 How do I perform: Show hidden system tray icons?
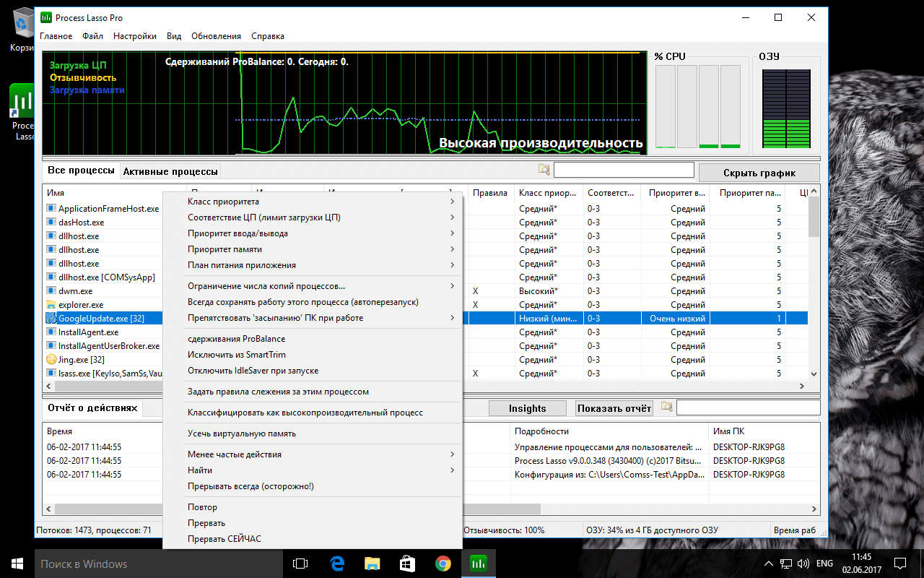(769, 564)
